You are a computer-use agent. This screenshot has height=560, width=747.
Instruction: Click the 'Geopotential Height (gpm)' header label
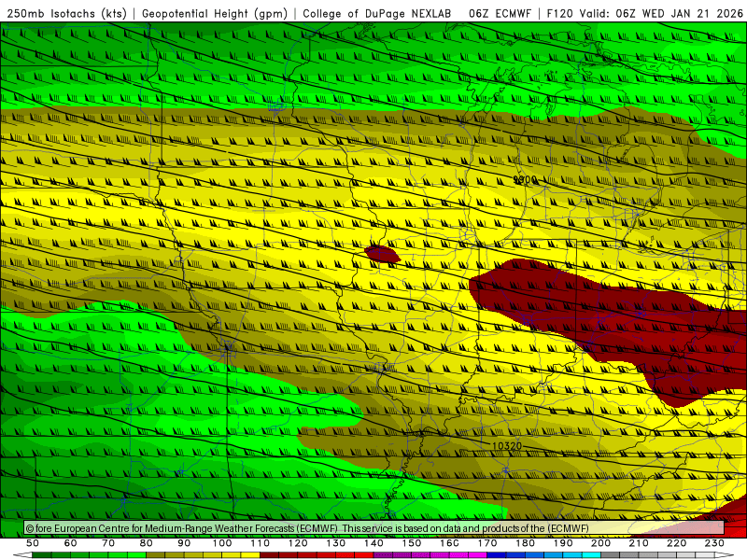pyautogui.click(x=215, y=13)
